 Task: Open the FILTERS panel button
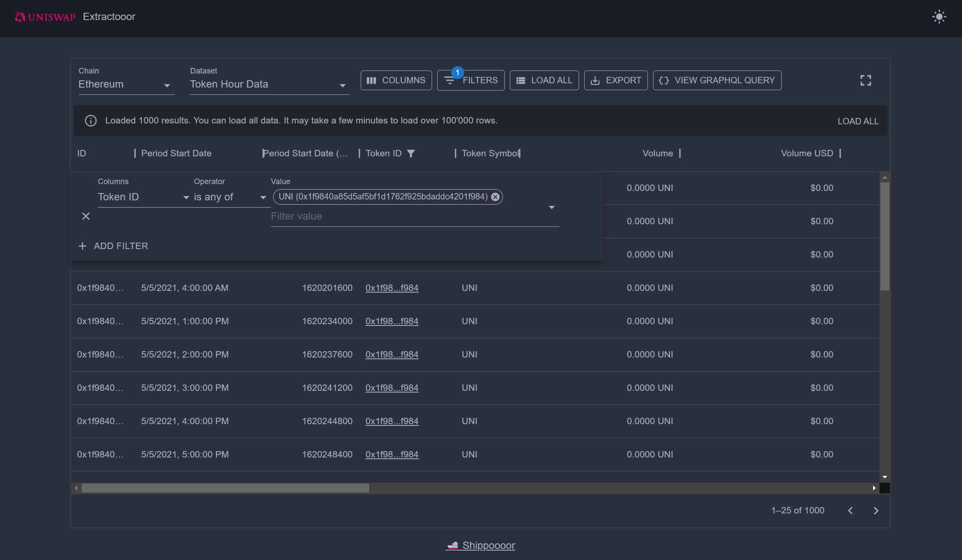(471, 80)
